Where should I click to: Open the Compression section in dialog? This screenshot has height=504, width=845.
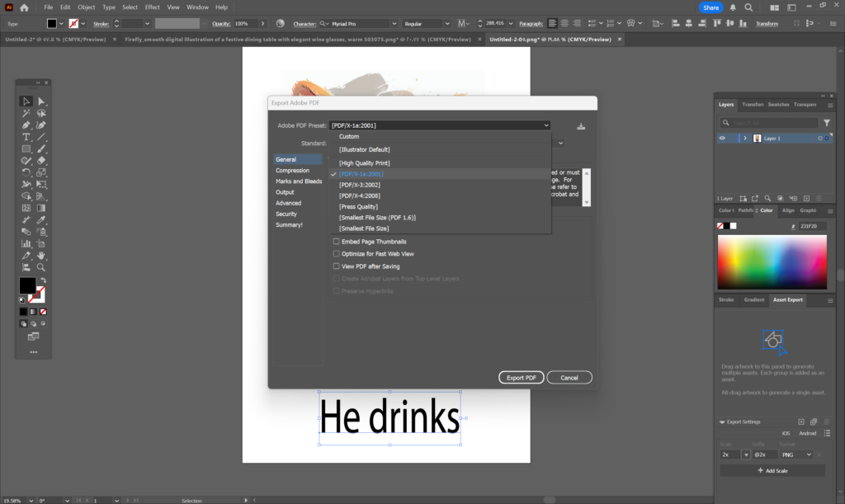coord(293,170)
